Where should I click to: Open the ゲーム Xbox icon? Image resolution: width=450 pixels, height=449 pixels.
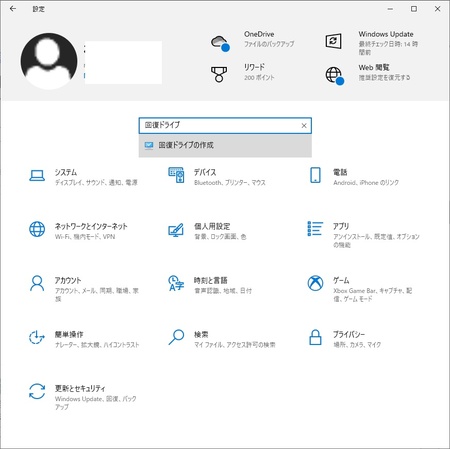click(315, 283)
